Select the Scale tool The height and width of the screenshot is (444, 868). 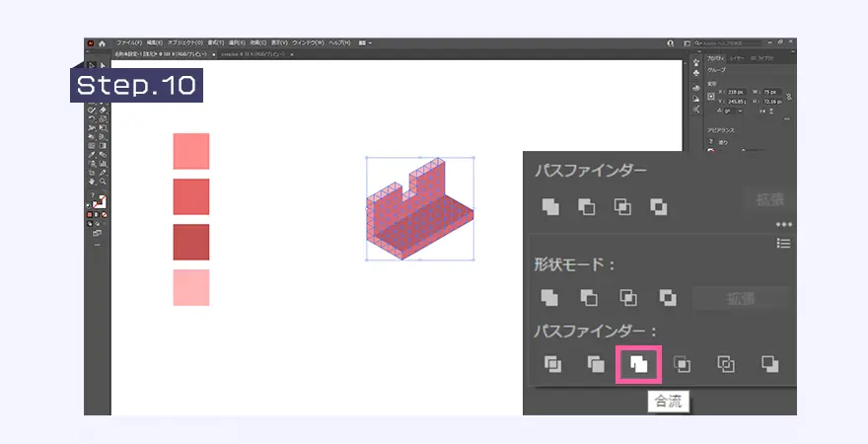click(x=103, y=119)
